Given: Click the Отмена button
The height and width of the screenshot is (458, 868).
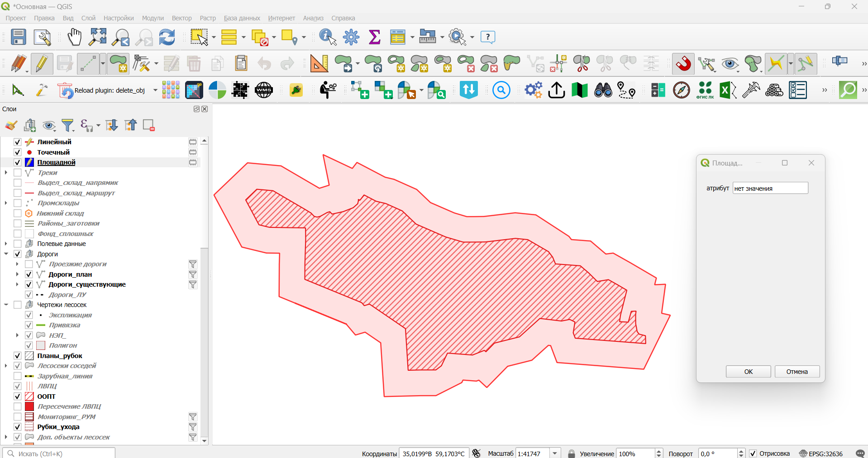Looking at the screenshot, I should coord(797,372).
